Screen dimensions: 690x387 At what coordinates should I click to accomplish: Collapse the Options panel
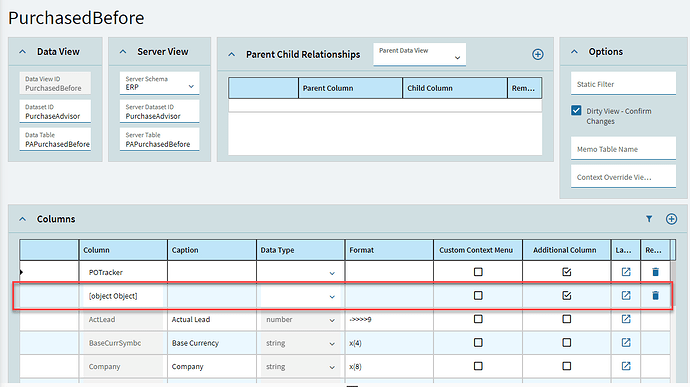(574, 52)
